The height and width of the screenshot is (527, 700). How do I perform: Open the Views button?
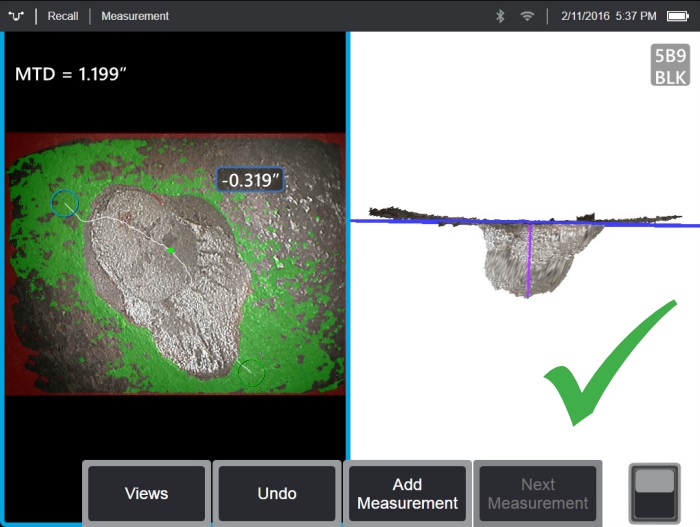146,493
